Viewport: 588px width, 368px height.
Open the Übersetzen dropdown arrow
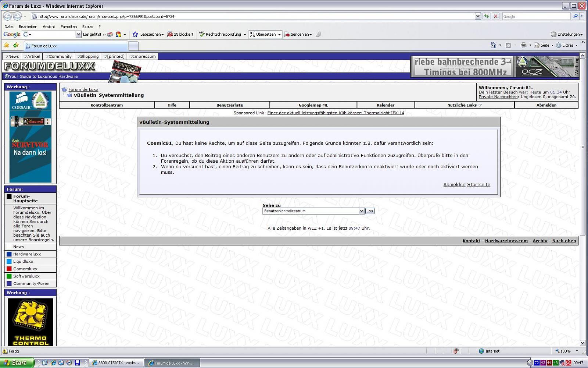point(279,34)
